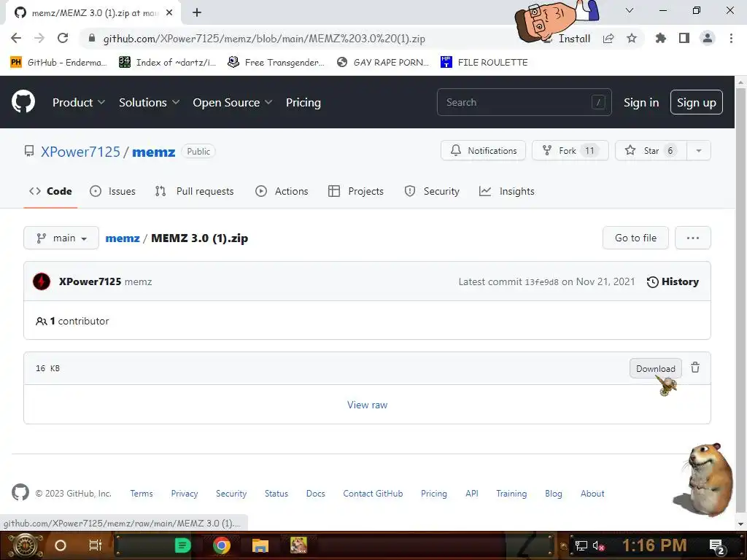This screenshot has width=747, height=560.
Task: Open Chrome side panel icon
Action: (684, 38)
